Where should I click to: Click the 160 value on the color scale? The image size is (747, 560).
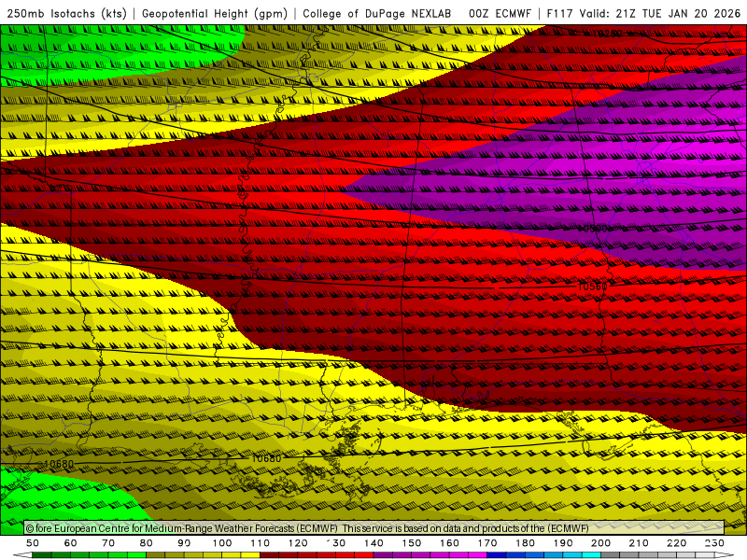tap(449, 543)
